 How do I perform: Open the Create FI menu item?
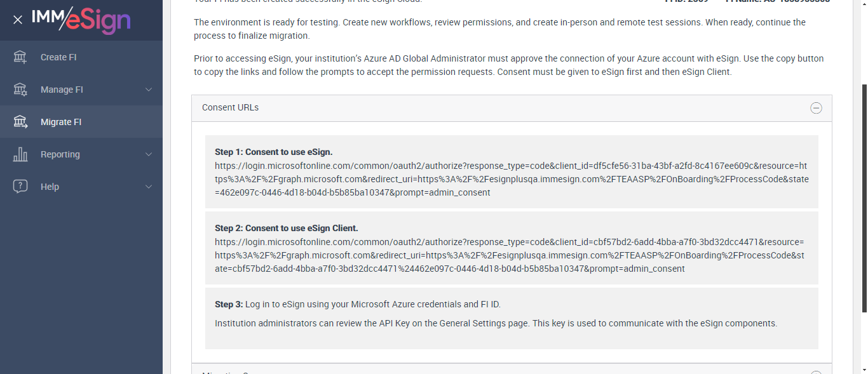pos(58,57)
